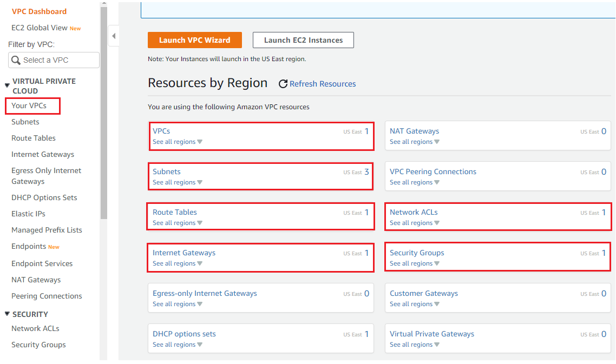The height and width of the screenshot is (364, 616).
Task: Open Subnets in the sidebar
Action: (x=25, y=122)
